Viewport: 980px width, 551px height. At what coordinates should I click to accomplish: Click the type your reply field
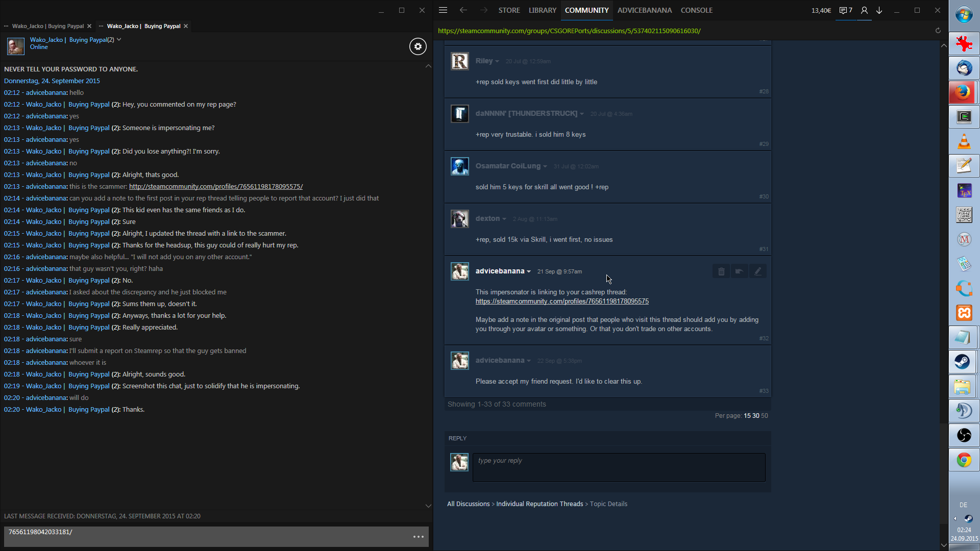[x=619, y=467]
